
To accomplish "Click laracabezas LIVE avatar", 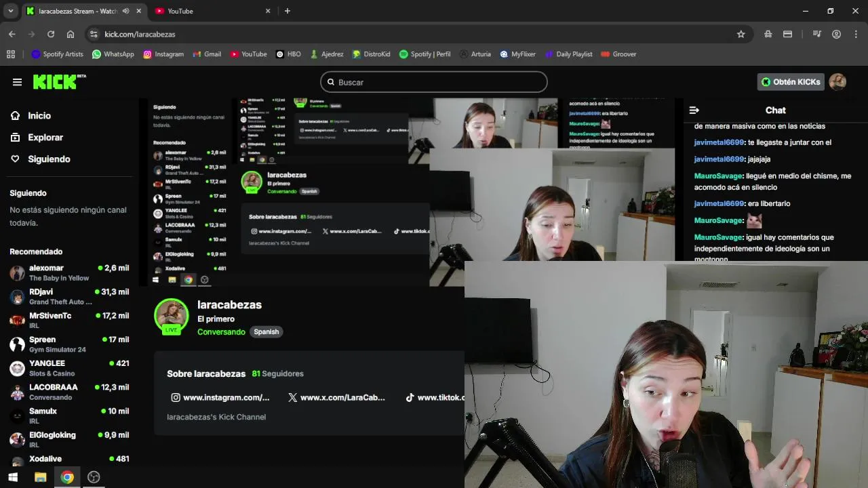I will [171, 317].
